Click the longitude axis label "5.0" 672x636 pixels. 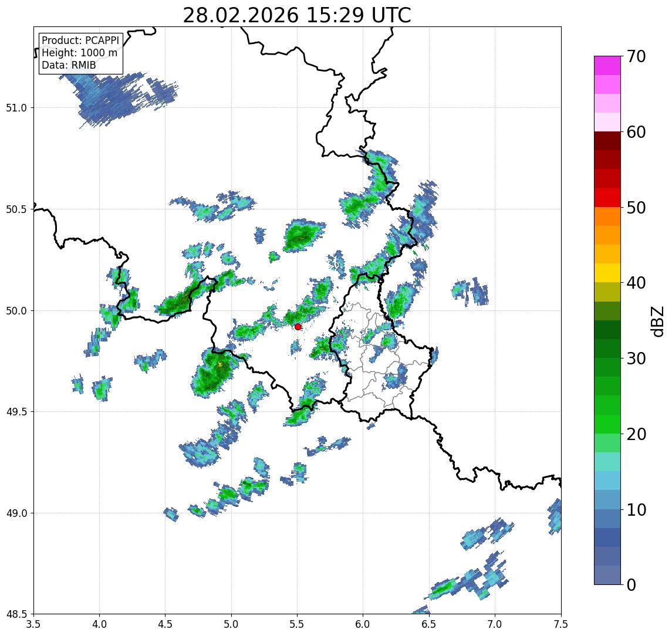coord(231,624)
